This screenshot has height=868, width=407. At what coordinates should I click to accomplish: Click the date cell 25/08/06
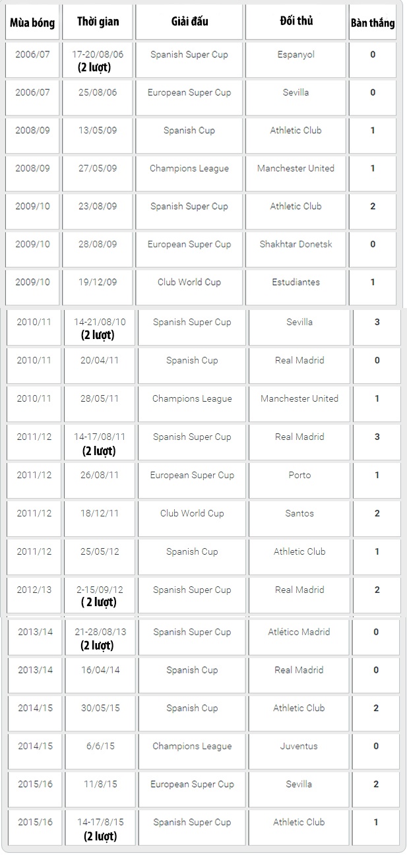pos(98,92)
